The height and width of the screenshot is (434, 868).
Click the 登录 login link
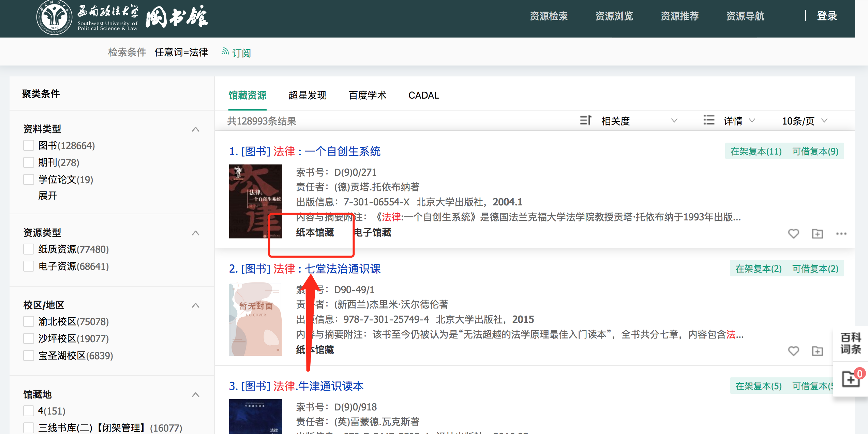tap(827, 16)
